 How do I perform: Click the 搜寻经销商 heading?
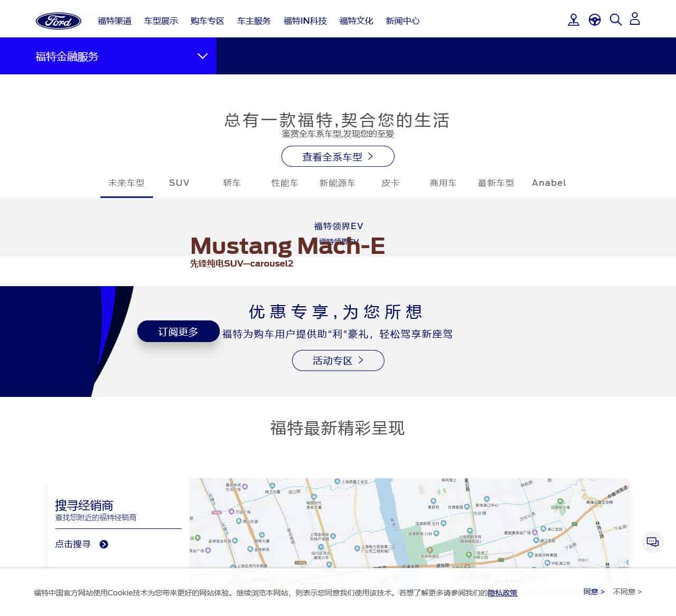(84, 505)
